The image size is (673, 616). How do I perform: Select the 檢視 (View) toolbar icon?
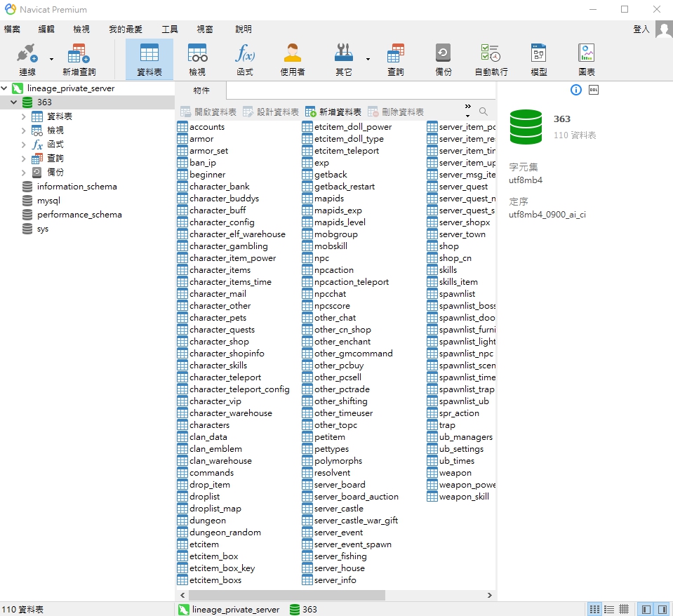point(197,59)
